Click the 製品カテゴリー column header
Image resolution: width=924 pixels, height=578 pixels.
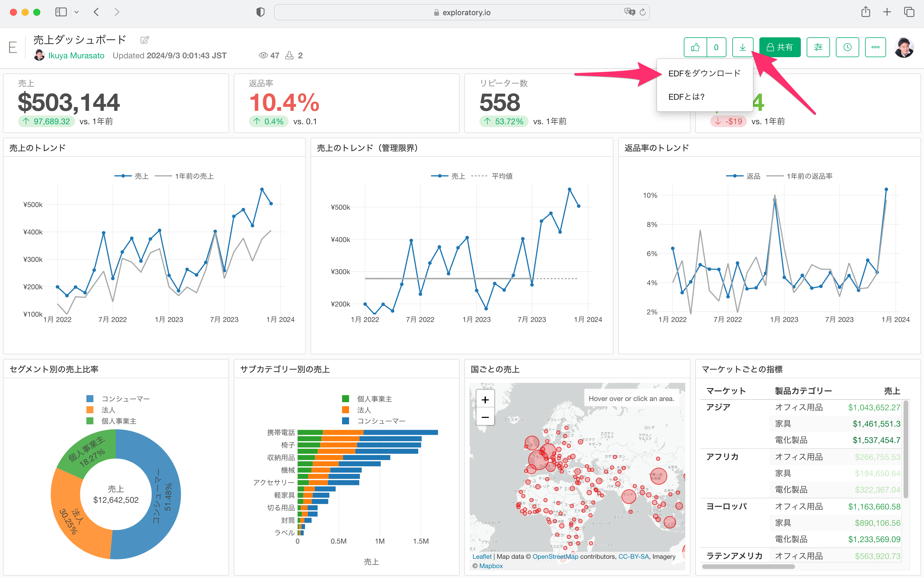803,391
